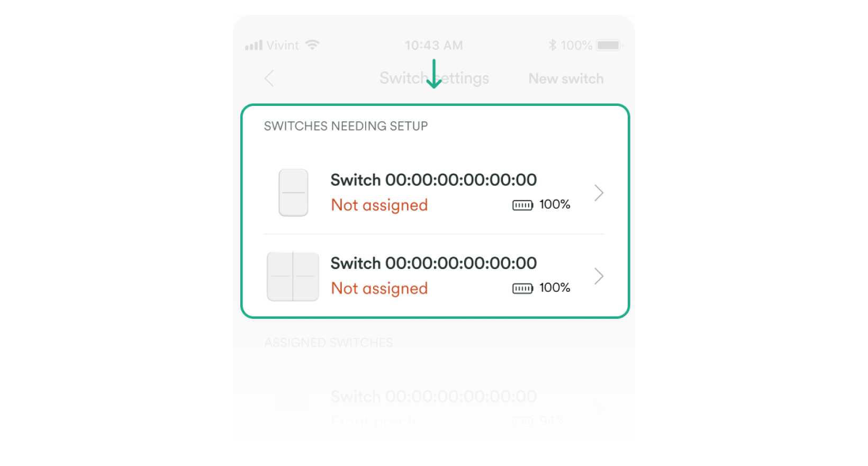Tap the double-rocker switch icon
This screenshot has height=466, width=868.
click(x=293, y=276)
